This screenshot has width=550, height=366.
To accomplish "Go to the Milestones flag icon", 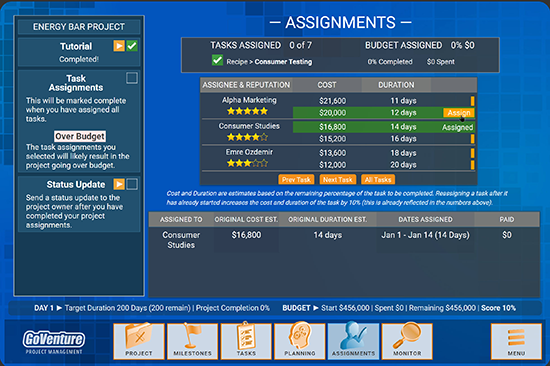I will [x=193, y=341].
